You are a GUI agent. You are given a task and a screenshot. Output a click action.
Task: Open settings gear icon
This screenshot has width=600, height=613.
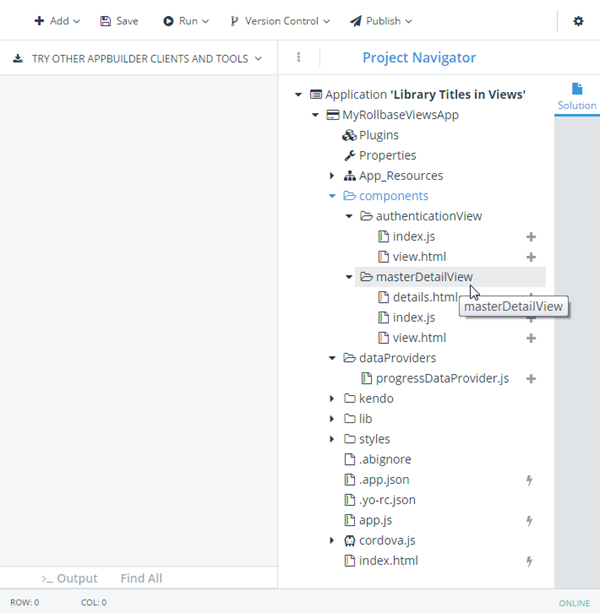(578, 21)
